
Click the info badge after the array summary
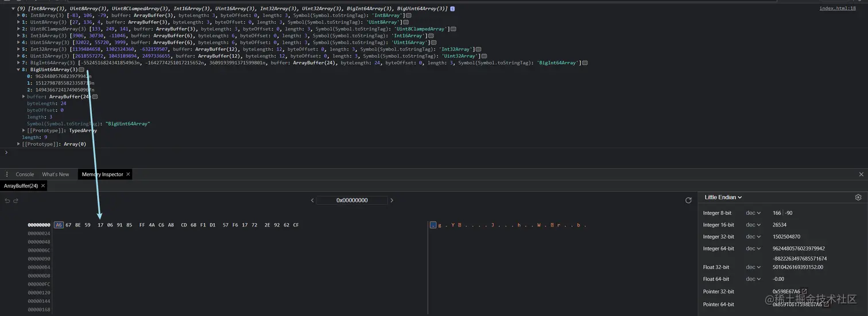(x=452, y=9)
